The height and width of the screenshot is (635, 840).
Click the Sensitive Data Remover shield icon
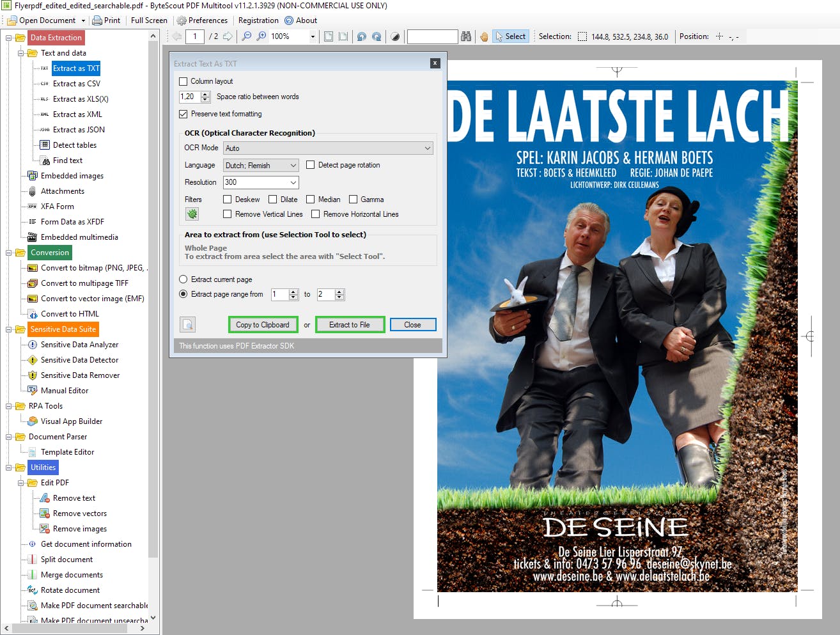(x=33, y=375)
